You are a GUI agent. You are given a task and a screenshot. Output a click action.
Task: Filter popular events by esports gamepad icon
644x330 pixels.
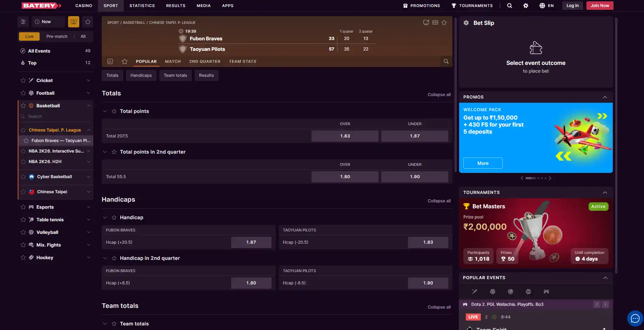[546, 292]
